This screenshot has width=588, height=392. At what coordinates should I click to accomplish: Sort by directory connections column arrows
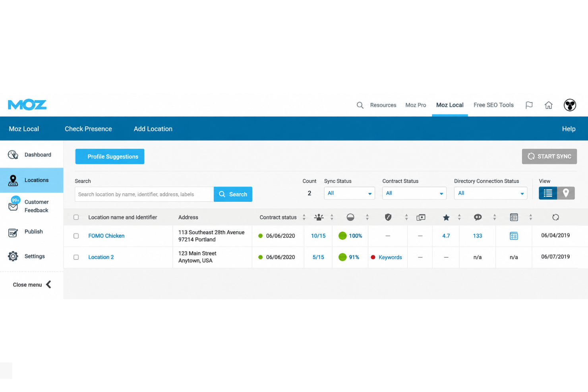point(332,217)
